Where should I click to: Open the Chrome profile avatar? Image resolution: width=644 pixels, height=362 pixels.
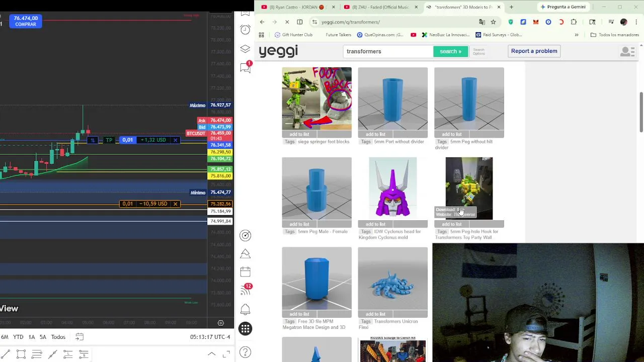(x=624, y=22)
